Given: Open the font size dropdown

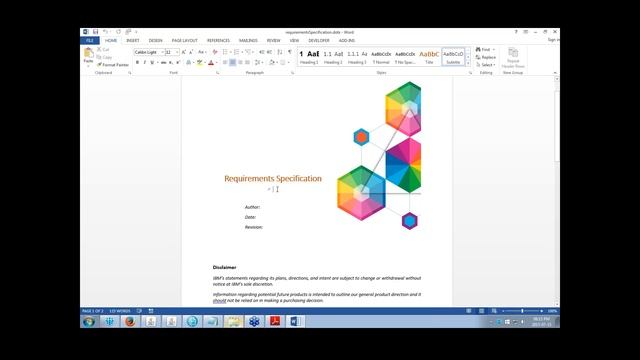Looking at the screenshot, I should (177, 52).
